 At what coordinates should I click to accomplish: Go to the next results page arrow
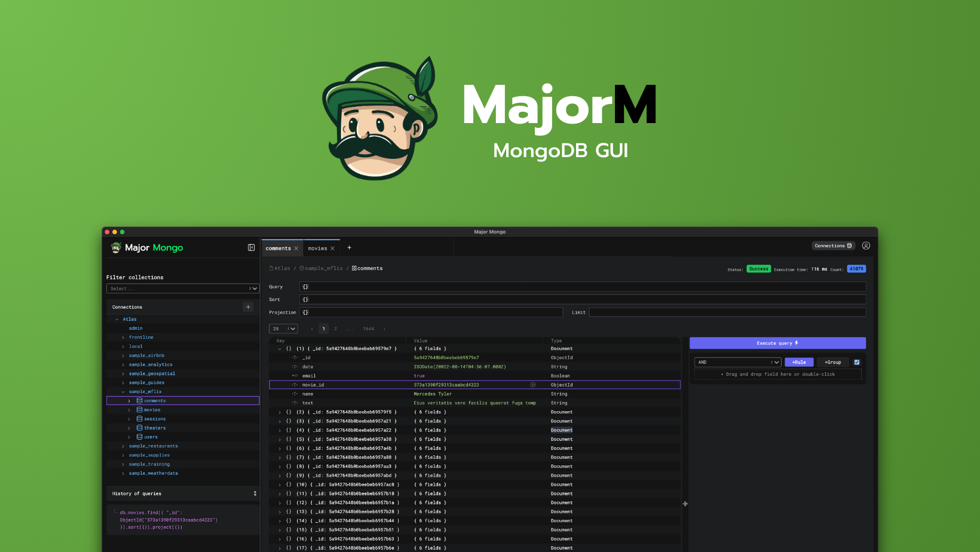pos(384,329)
